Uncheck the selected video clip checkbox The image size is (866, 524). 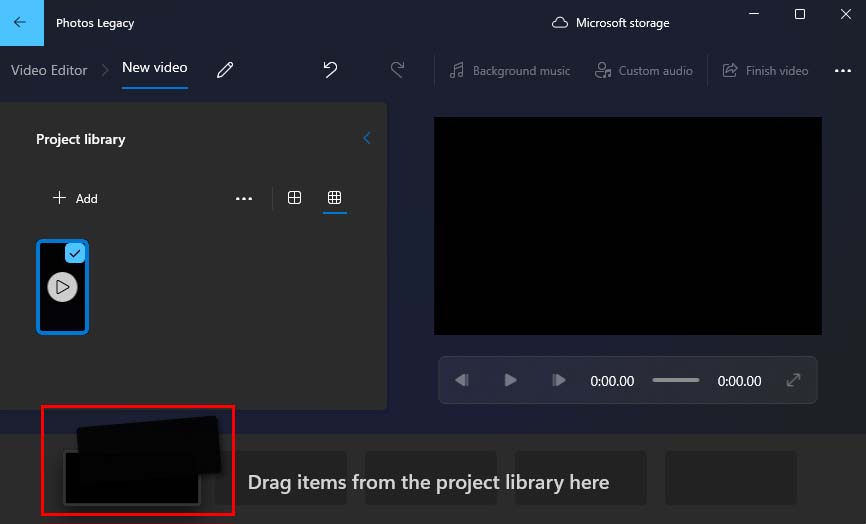click(x=75, y=253)
